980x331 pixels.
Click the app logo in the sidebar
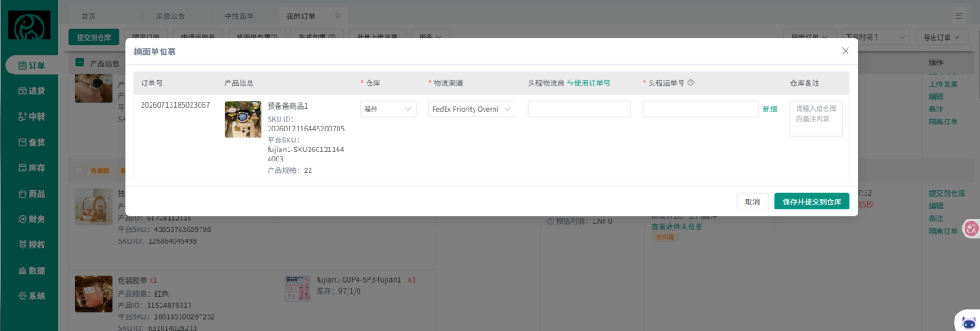(x=29, y=25)
